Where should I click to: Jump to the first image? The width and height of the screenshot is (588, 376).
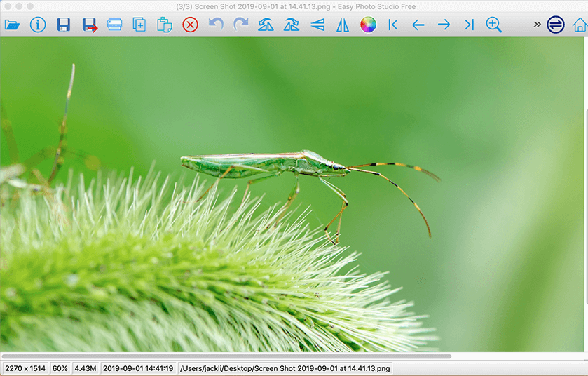click(393, 25)
